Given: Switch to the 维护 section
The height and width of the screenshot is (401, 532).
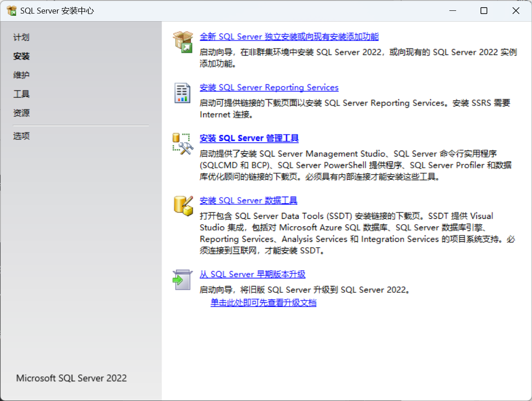Looking at the screenshot, I should [x=21, y=75].
